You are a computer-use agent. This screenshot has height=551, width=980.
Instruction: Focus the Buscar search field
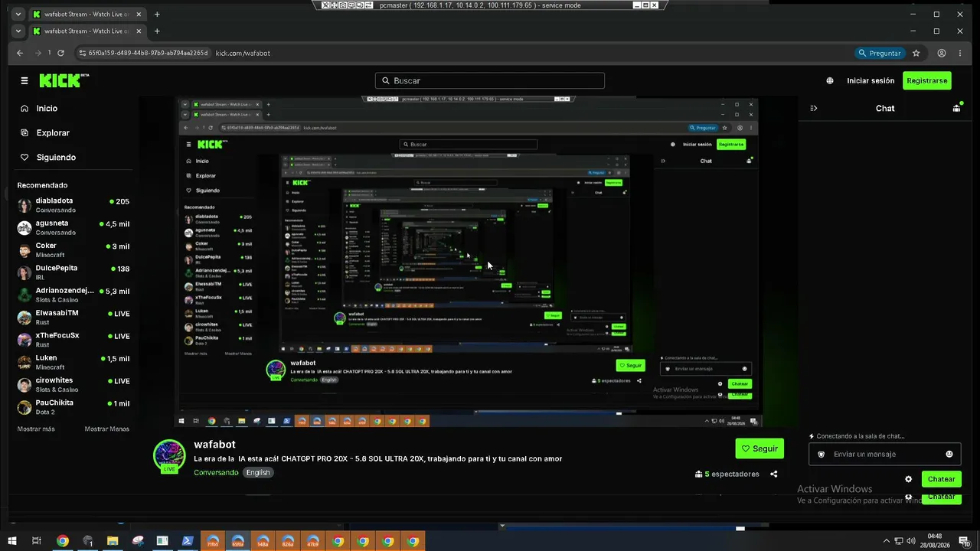(x=490, y=80)
